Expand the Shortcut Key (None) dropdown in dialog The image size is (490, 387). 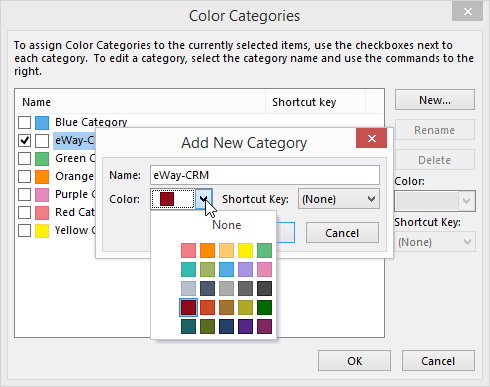pos(339,199)
